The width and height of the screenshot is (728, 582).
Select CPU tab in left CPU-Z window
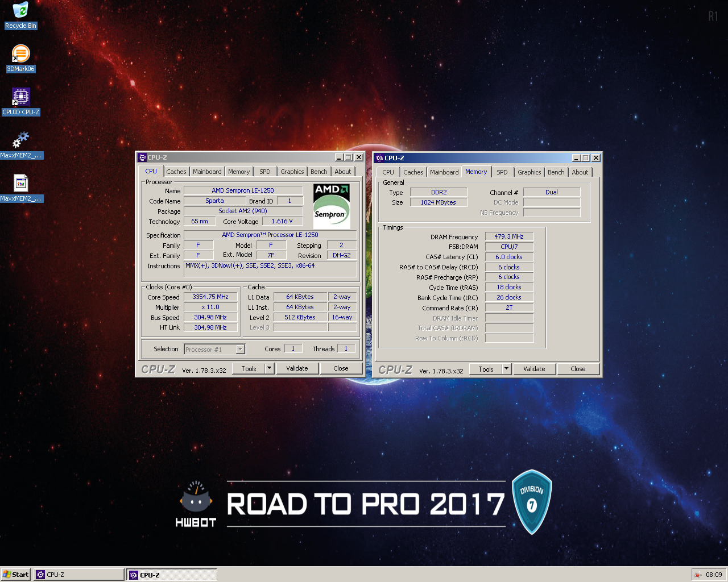click(151, 171)
